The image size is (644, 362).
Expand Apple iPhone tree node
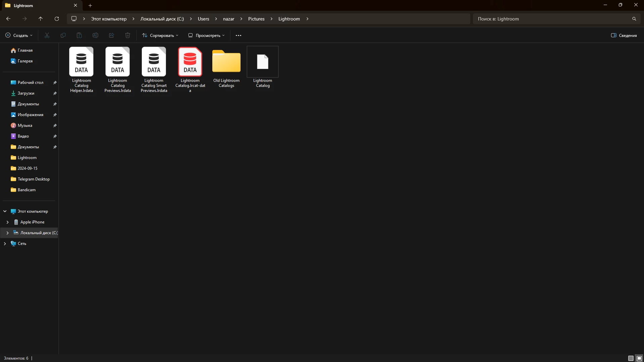point(7,222)
